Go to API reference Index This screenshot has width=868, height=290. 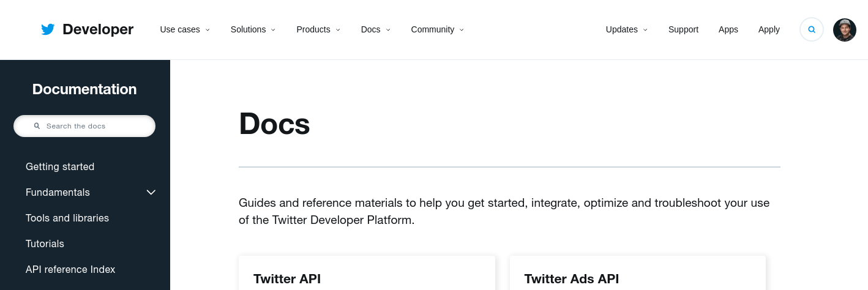tap(70, 269)
